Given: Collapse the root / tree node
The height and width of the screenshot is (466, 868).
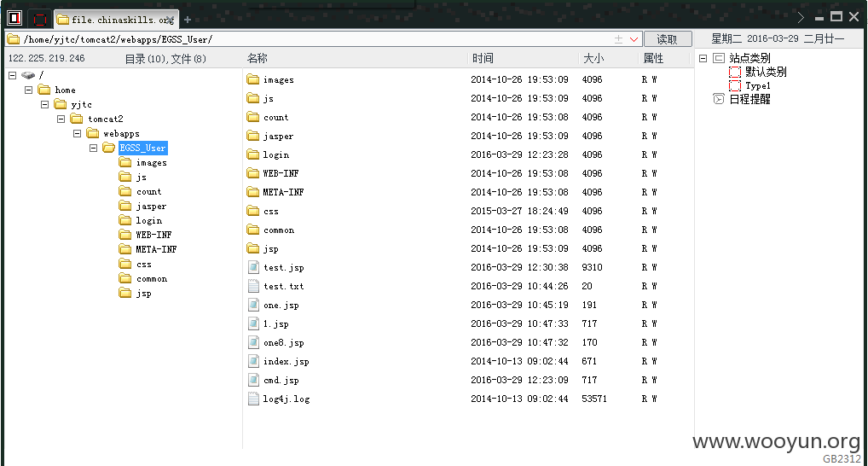Looking at the screenshot, I should pyautogui.click(x=12, y=75).
